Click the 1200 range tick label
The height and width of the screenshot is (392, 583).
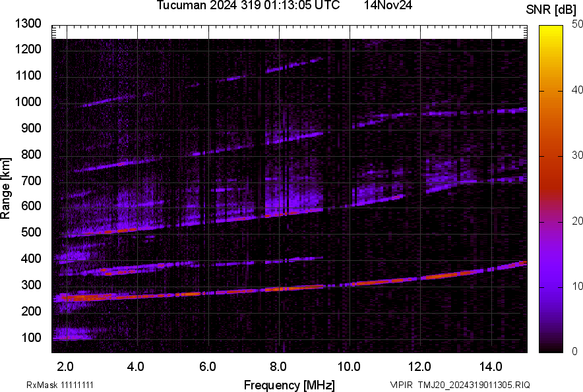coord(28,49)
